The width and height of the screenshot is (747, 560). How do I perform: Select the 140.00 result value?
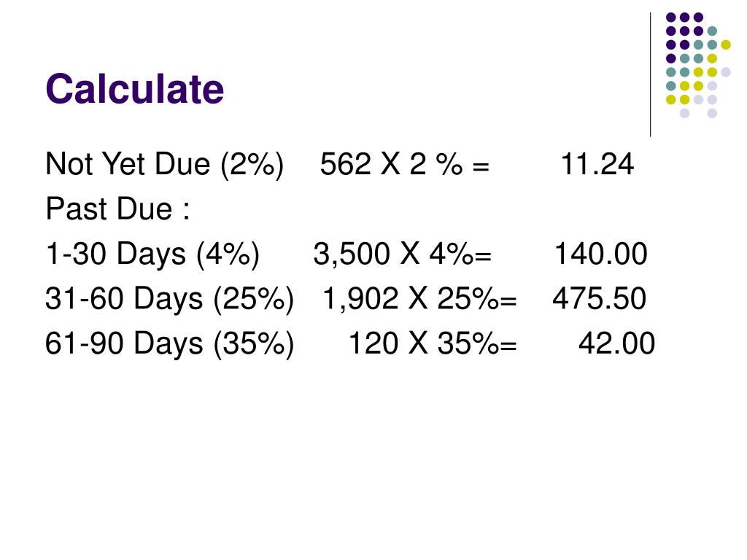(601, 253)
